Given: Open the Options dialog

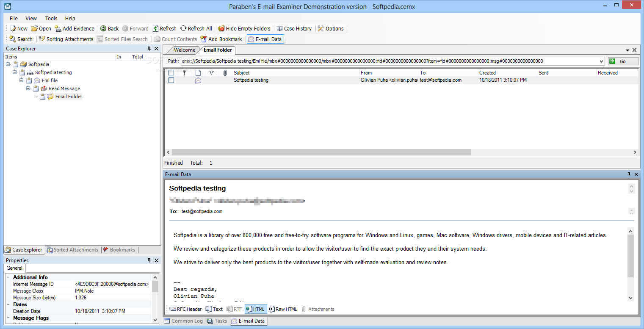Looking at the screenshot, I should [331, 28].
